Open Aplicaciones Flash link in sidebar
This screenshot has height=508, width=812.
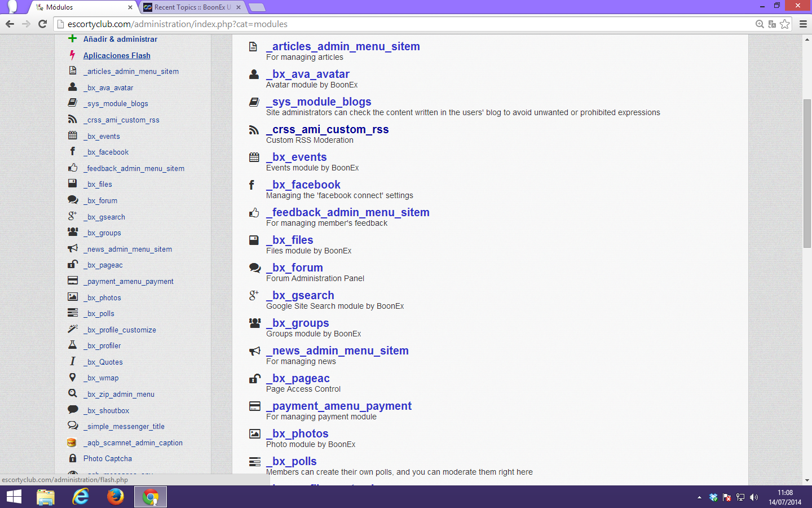click(117, 55)
